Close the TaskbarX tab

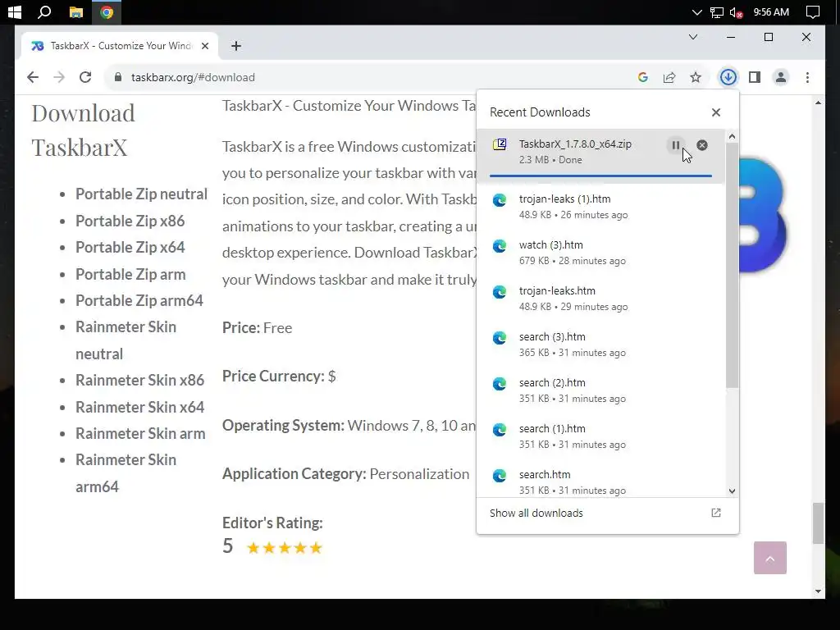pos(204,46)
